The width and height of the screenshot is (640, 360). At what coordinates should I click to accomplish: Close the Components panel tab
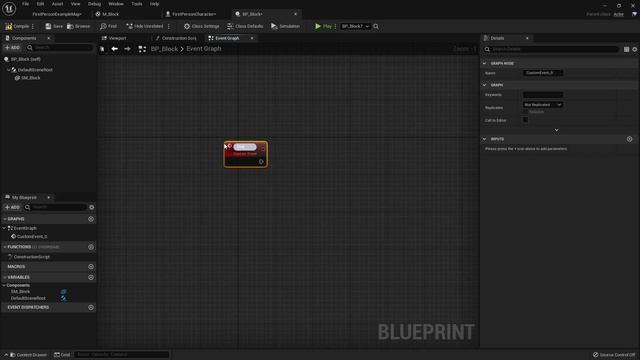pos(49,38)
